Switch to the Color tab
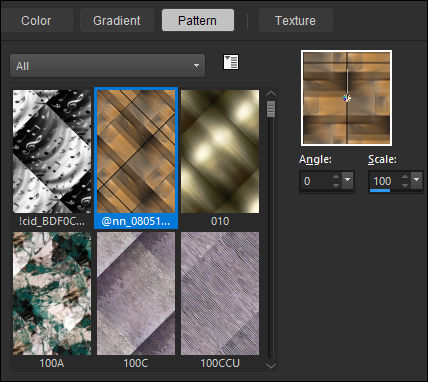Image resolution: width=428 pixels, height=382 pixels. tap(37, 21)
